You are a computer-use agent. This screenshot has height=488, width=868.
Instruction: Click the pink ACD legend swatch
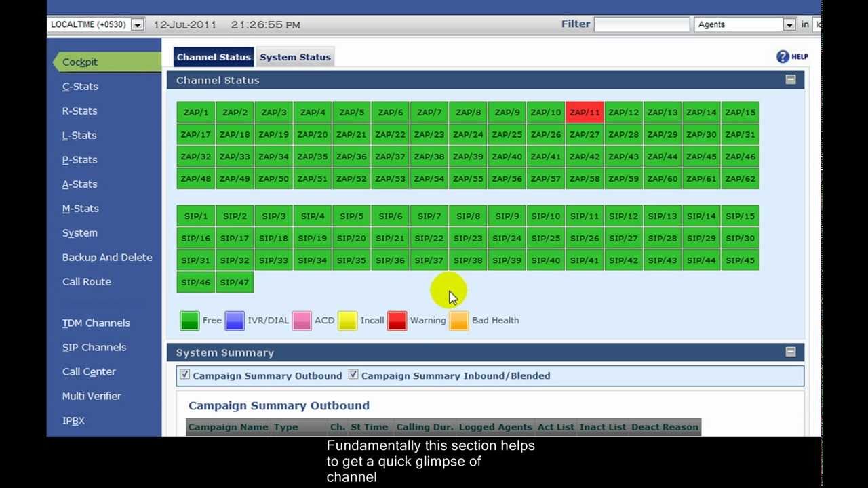click(x=302, y=321)
